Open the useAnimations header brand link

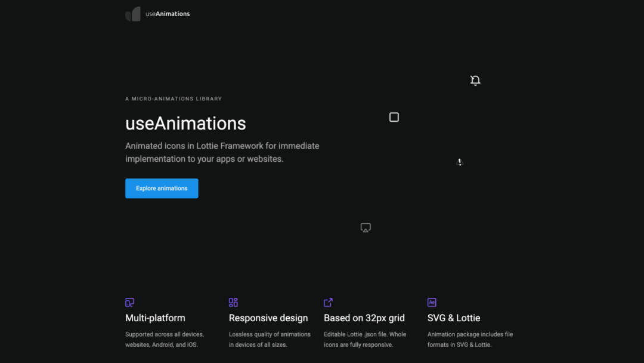coord(157,14)
